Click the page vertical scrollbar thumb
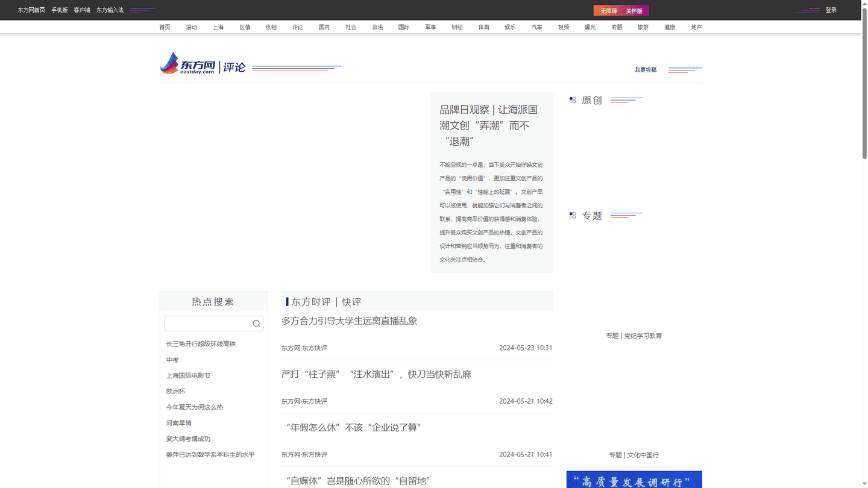Image resolution: width=868 pixels, height=488 pixels. point(864,84)
